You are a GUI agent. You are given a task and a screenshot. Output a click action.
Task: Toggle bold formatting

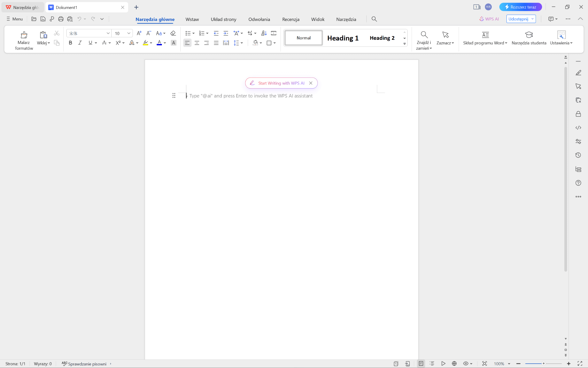[70, 43]
